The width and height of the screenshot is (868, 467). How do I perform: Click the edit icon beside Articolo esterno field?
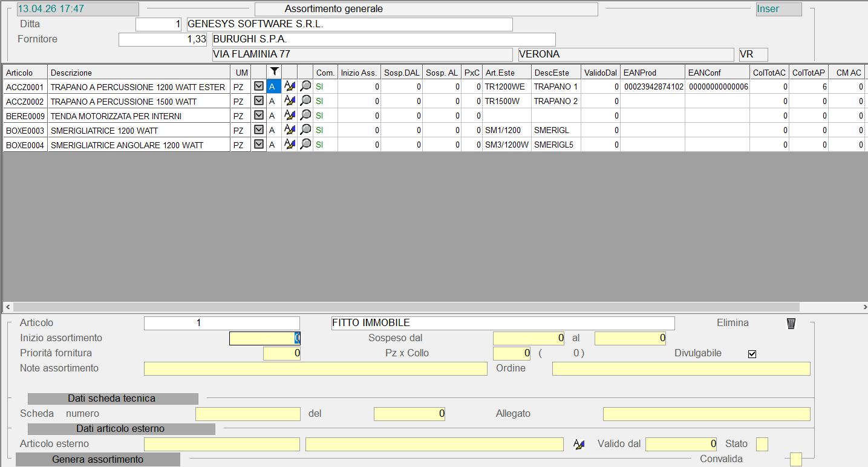pos(579,445)
